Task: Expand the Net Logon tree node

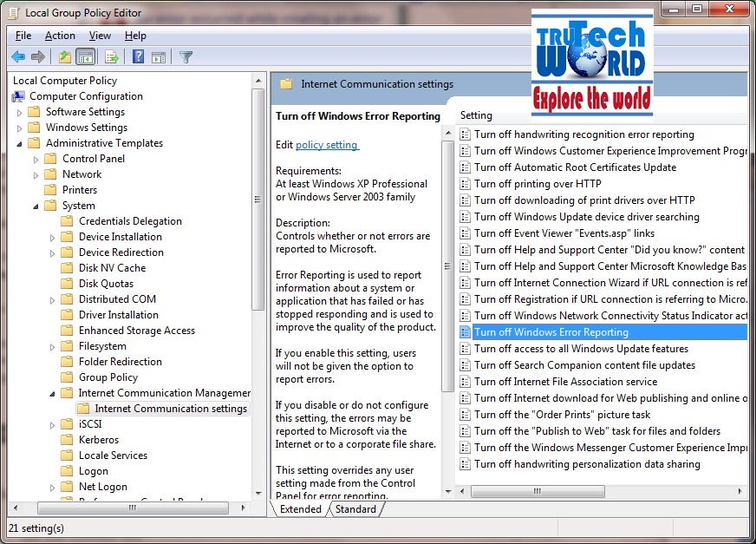Action: pyautogui.click(x=52, y=488)
